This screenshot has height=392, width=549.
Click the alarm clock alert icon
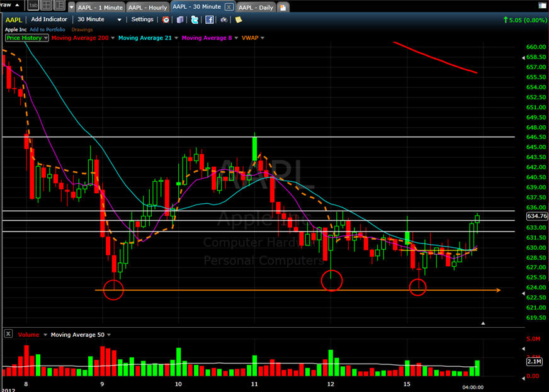166,20
